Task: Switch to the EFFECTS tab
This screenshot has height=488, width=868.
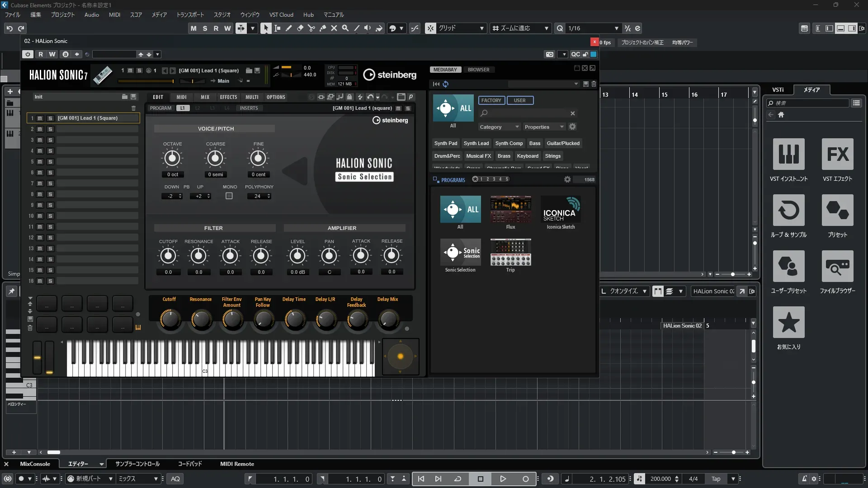Action: point(228,97)
